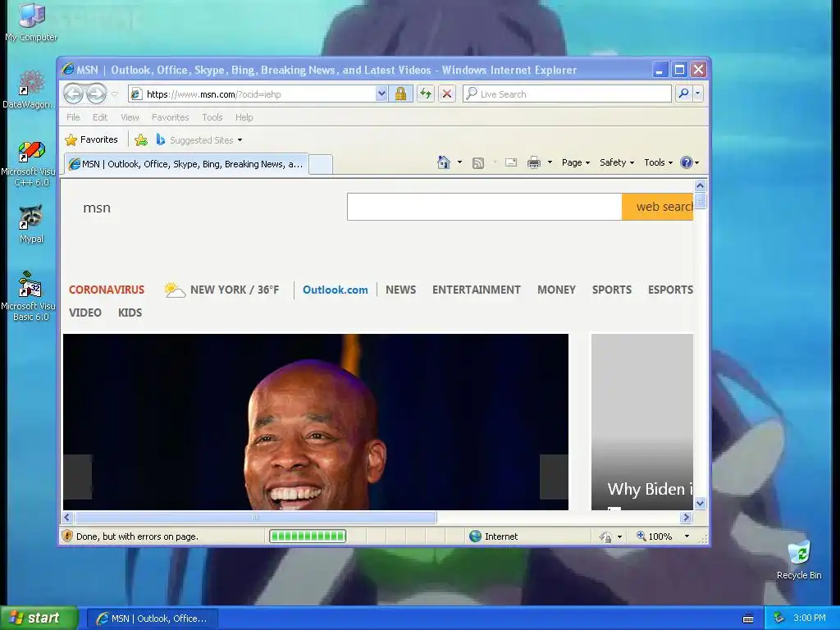Click the RSS feeds icon

(478, 163)
